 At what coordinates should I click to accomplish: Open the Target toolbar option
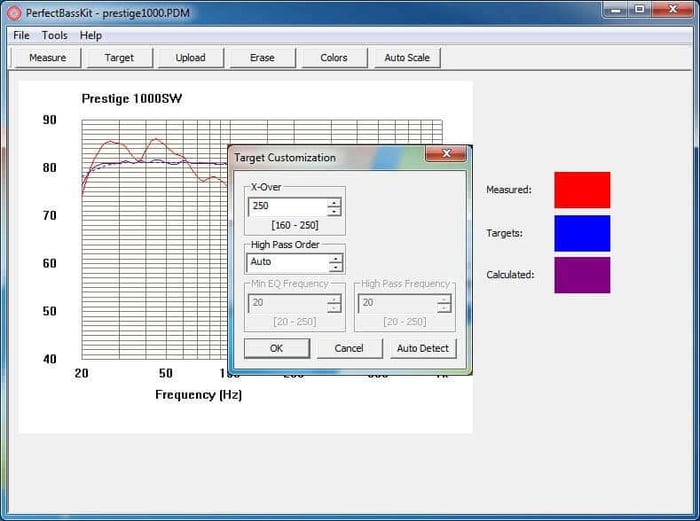[119, 58]
